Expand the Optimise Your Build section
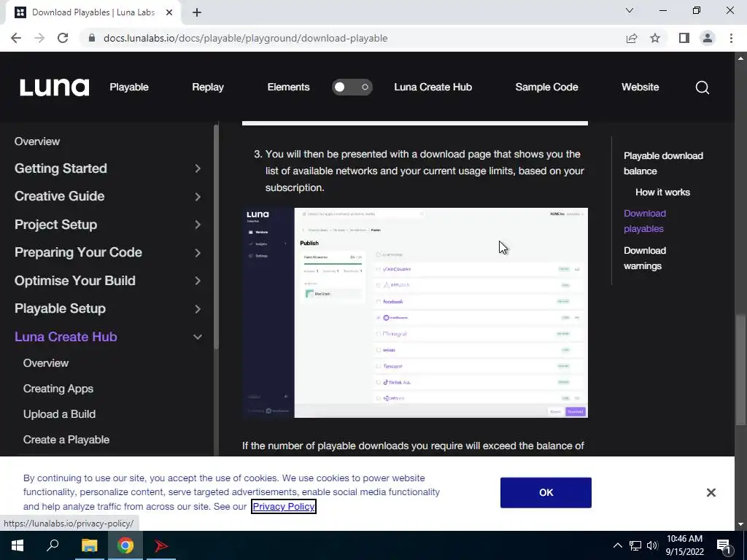Image resolution: width=747 pixels, height=560 pixels. tap(198, 281)
